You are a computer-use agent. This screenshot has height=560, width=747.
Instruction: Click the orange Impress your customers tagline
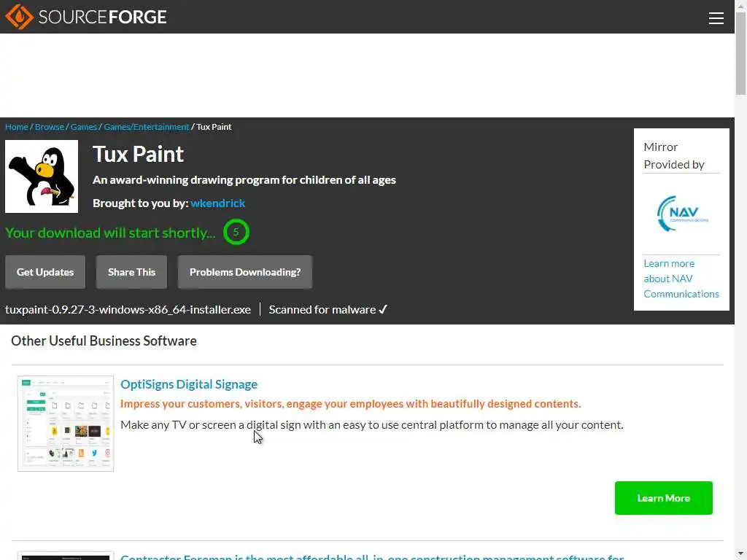pyautogui.click(x=351, y=404)
